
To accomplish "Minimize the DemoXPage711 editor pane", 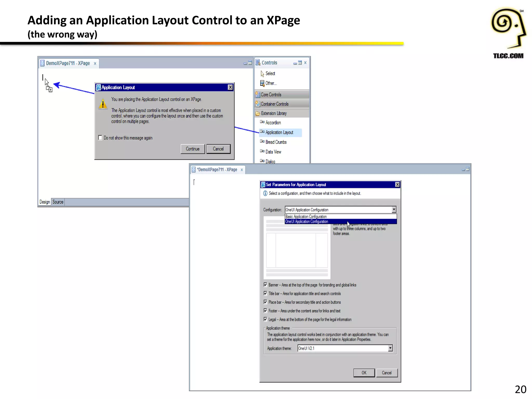I will pos(245,63).
